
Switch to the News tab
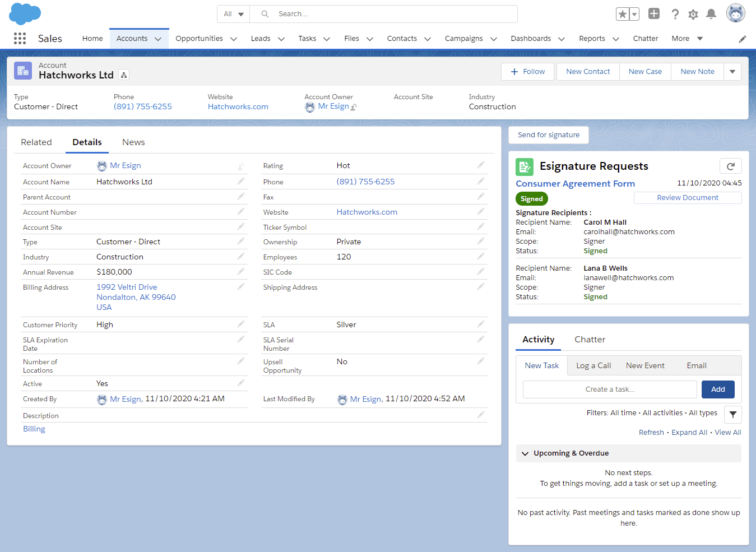pyautogui.click(x=133, y=142)
